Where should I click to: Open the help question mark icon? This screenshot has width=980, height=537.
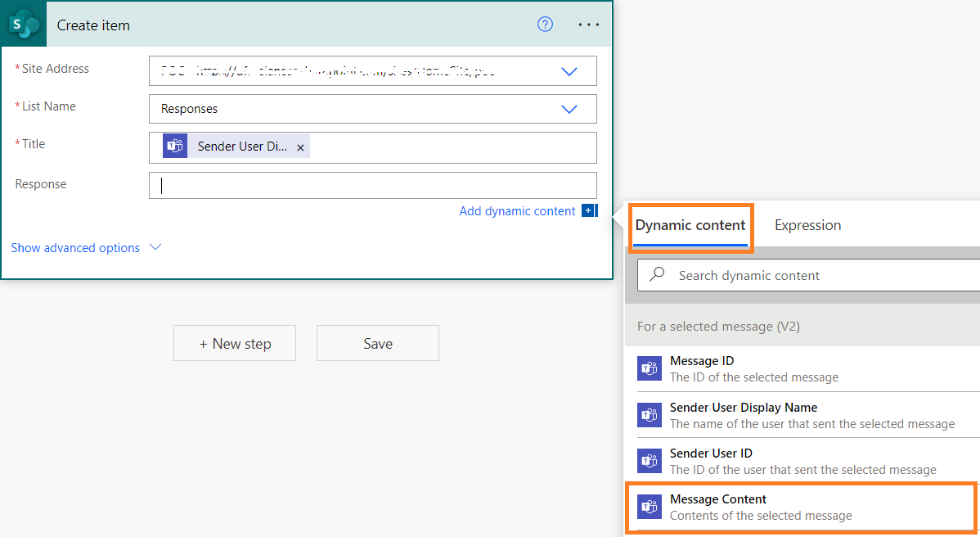click(x=545, y=25)
